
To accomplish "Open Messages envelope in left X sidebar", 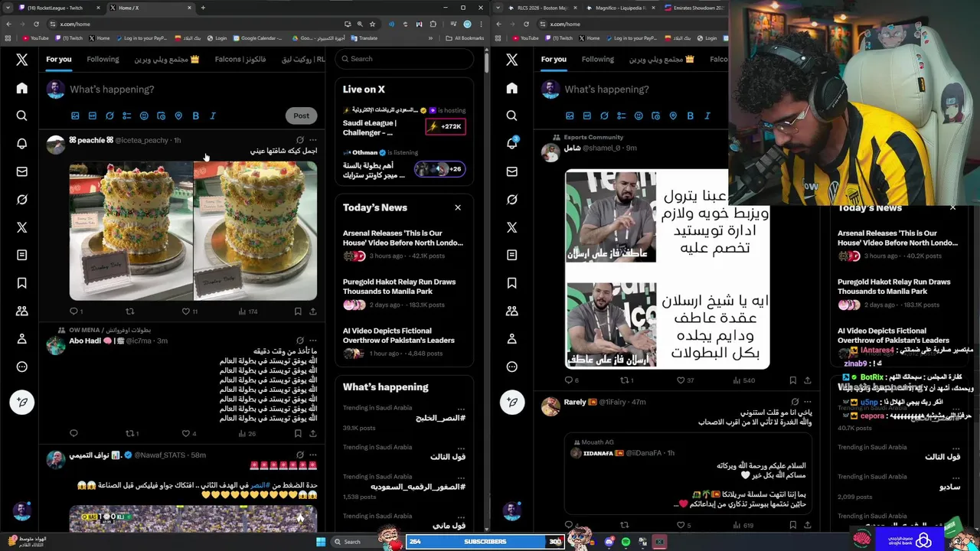I will click(21, 171).
